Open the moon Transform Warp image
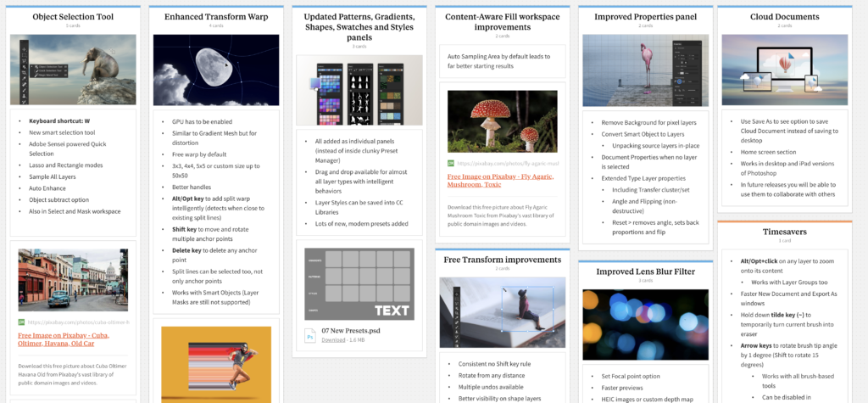The height and width of the screenshot is (403, 868). (x=216, y=70)
